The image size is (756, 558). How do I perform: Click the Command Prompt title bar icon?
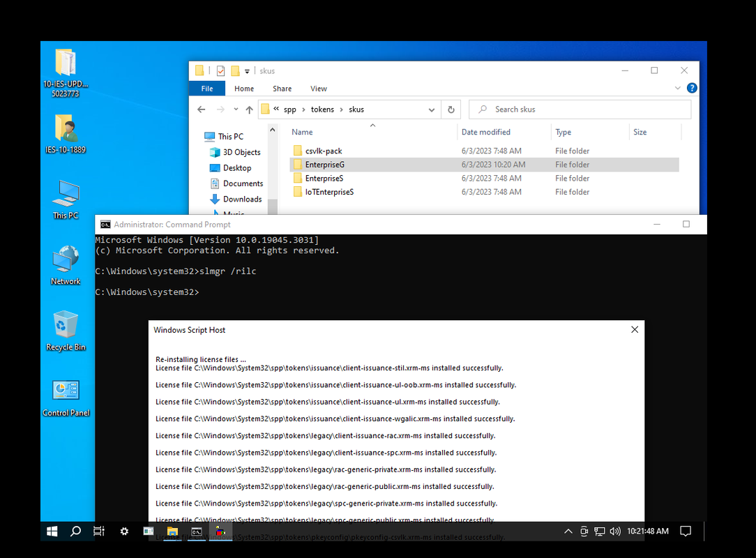coord(105,225)
